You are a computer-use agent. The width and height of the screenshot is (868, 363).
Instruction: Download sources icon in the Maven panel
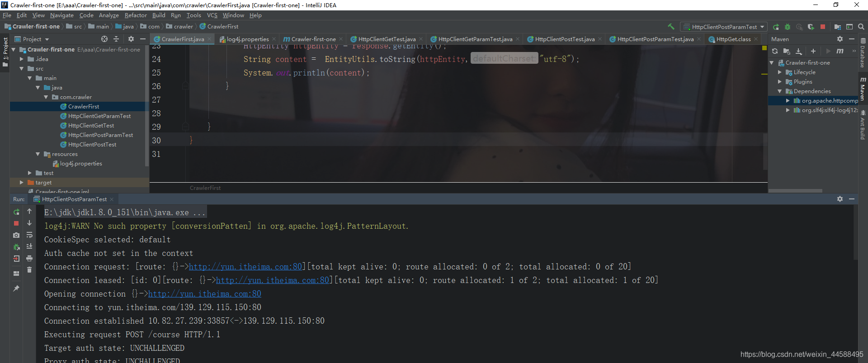point(799,51)
